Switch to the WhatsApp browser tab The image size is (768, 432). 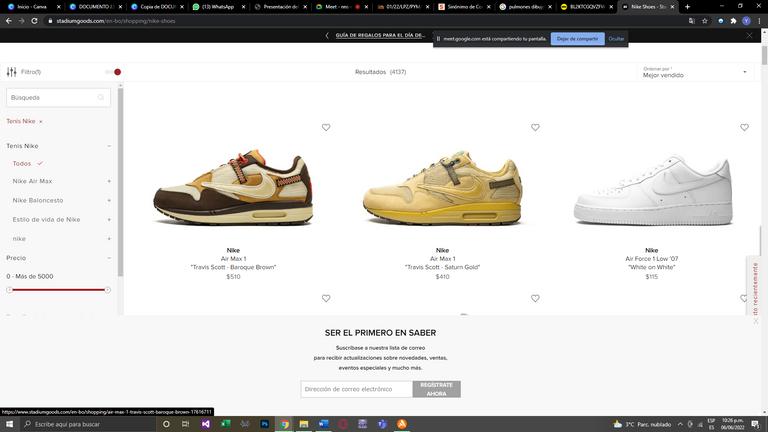218,7
